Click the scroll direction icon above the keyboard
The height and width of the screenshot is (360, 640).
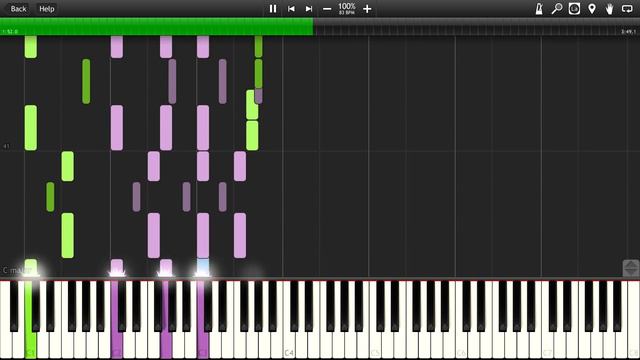click(x=631, y=268)
